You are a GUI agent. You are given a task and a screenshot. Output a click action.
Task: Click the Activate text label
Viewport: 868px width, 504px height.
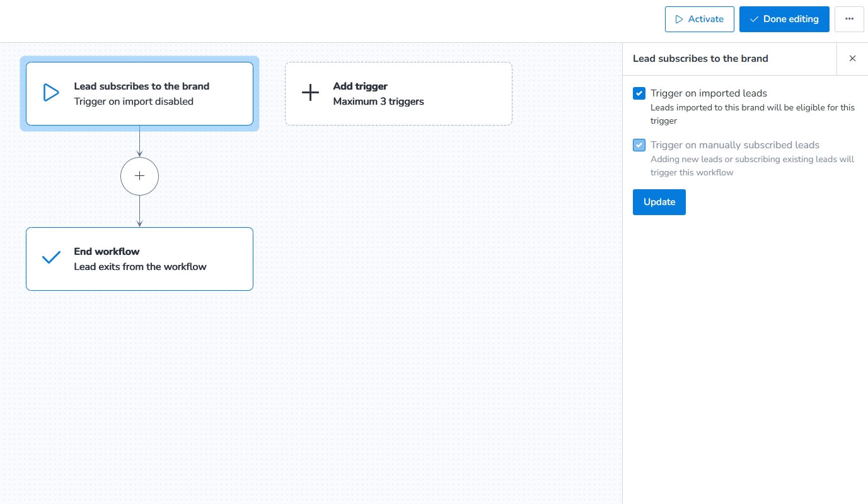[x=705, y=19]
